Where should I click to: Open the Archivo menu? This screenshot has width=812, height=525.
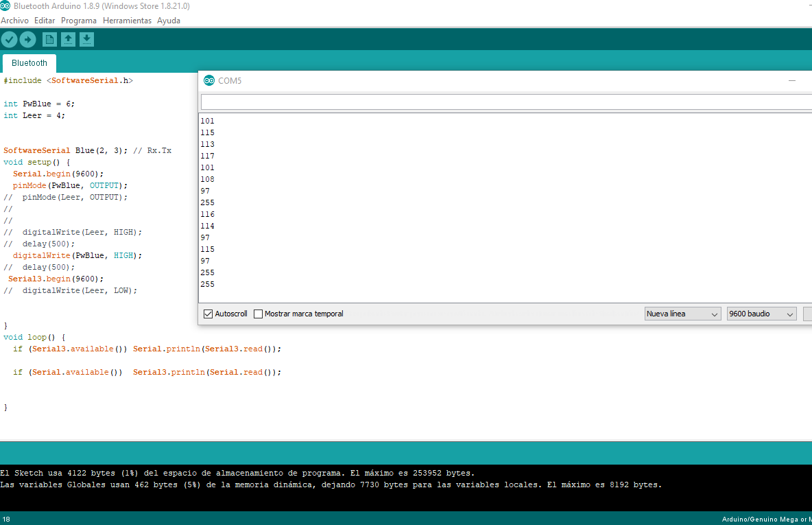[x=14, y=21]
